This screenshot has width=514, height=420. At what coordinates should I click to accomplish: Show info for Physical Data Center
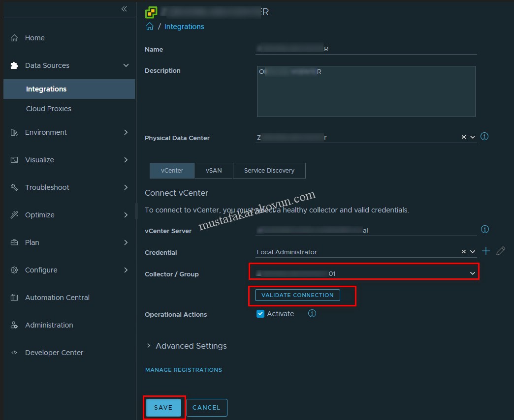[x=484, y=137]
